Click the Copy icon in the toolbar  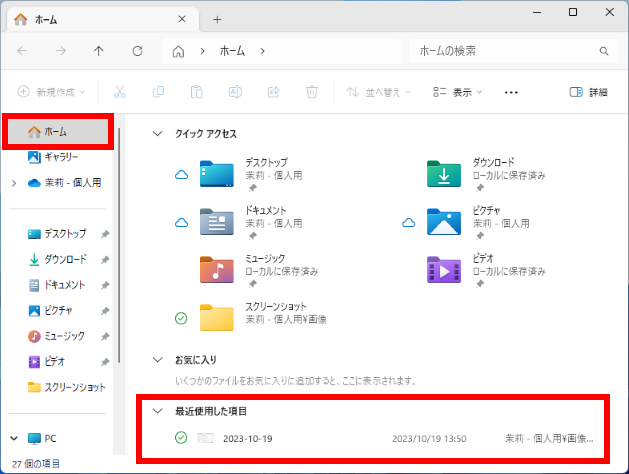(158, 92)
